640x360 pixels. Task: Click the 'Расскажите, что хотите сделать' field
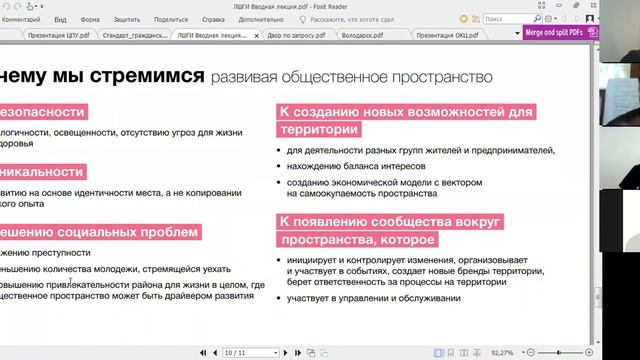click(x=352, y=19)
